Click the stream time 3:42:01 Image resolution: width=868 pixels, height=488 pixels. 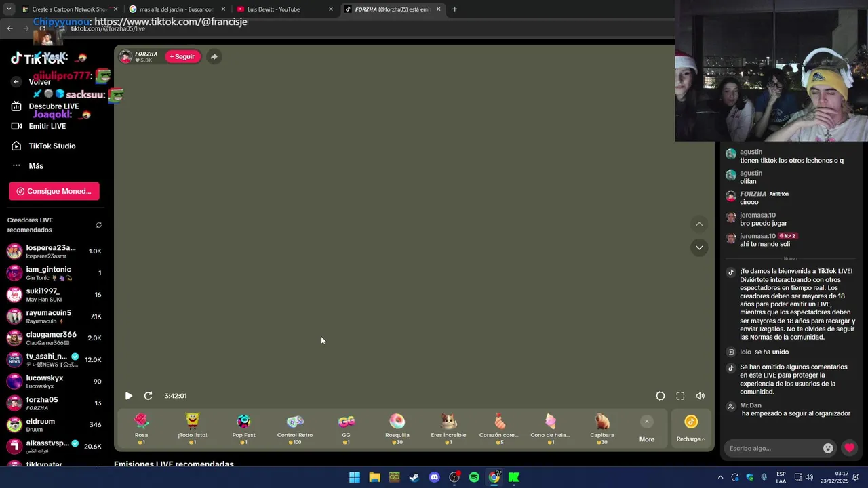(x=176, y=396)
